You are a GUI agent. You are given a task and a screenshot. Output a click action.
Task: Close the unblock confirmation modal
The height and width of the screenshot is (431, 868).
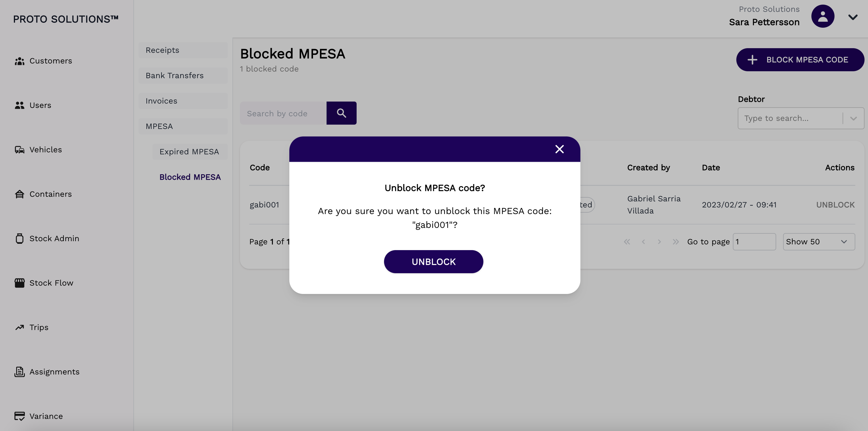point(559,149)
